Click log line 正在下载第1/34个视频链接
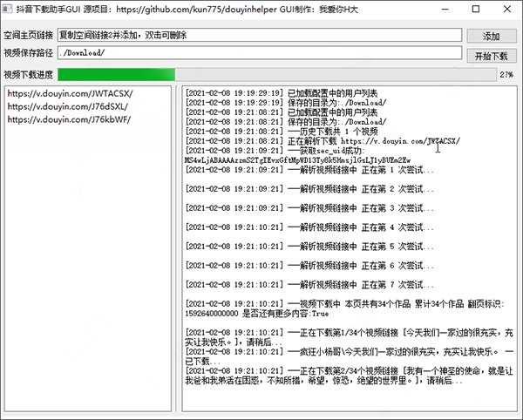The image size is (523, 420). pyautogui.click(x=349, y=337)
